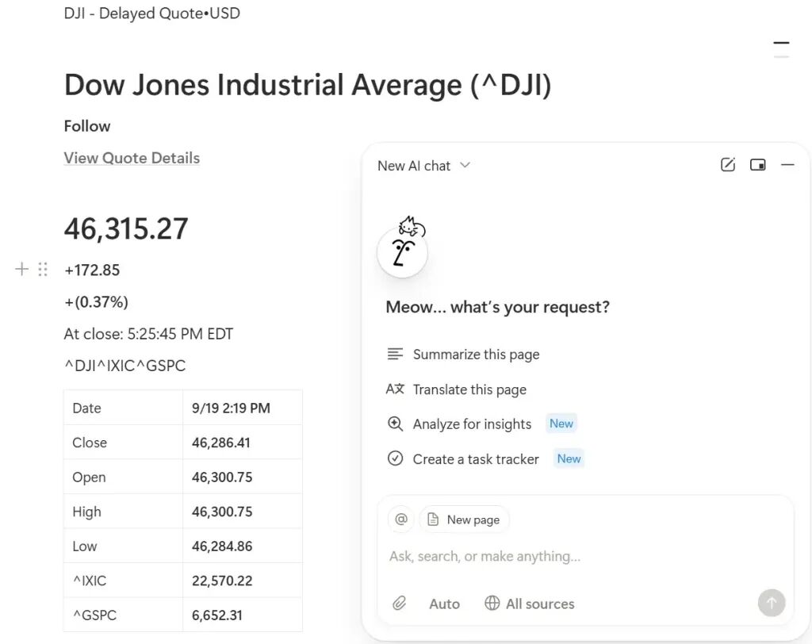Click the new chat compose icon

tap(727, 165)
